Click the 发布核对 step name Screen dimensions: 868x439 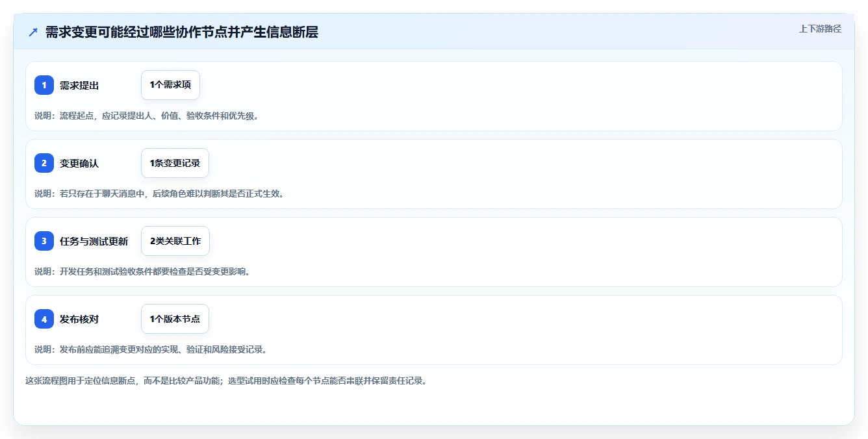coord(79,320)
